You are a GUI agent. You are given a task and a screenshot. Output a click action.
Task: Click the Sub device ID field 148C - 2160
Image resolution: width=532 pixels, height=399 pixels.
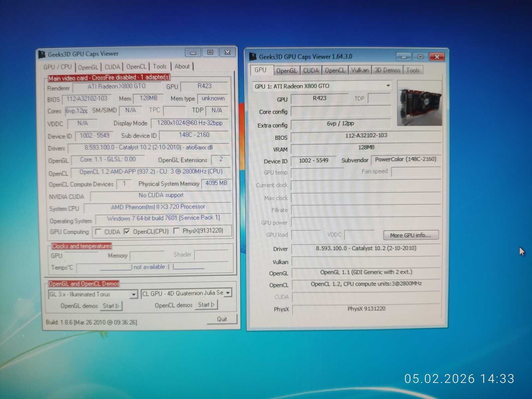click(194, 135)
